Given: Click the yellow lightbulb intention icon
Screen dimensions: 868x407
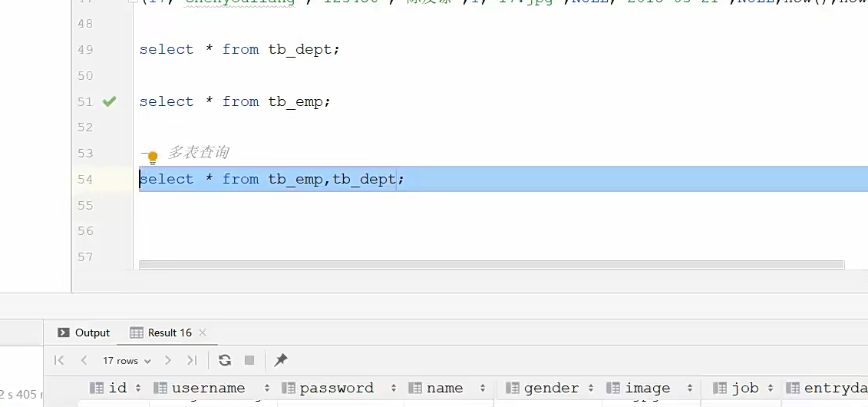Looking at the screenshot, I should pos(152,158).
